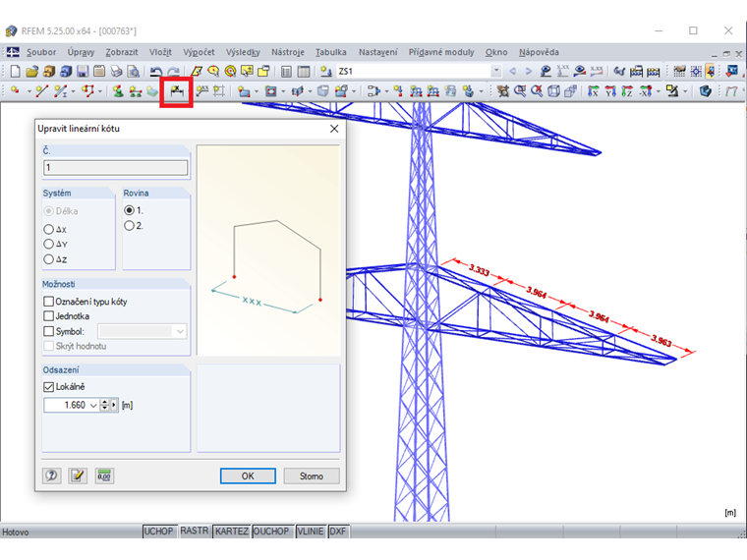Show view in Z direction
747x560 pixels.
627,90
